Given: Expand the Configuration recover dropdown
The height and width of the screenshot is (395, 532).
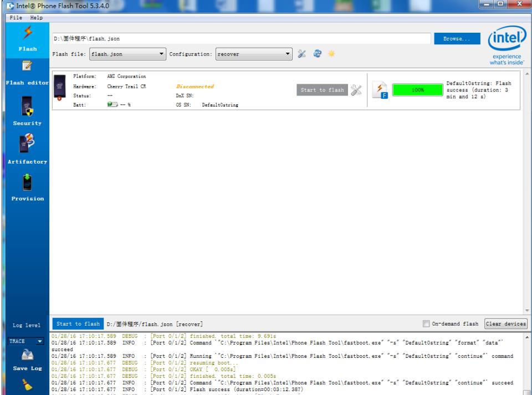Looking at the screenshot, I should coord(254,54).
